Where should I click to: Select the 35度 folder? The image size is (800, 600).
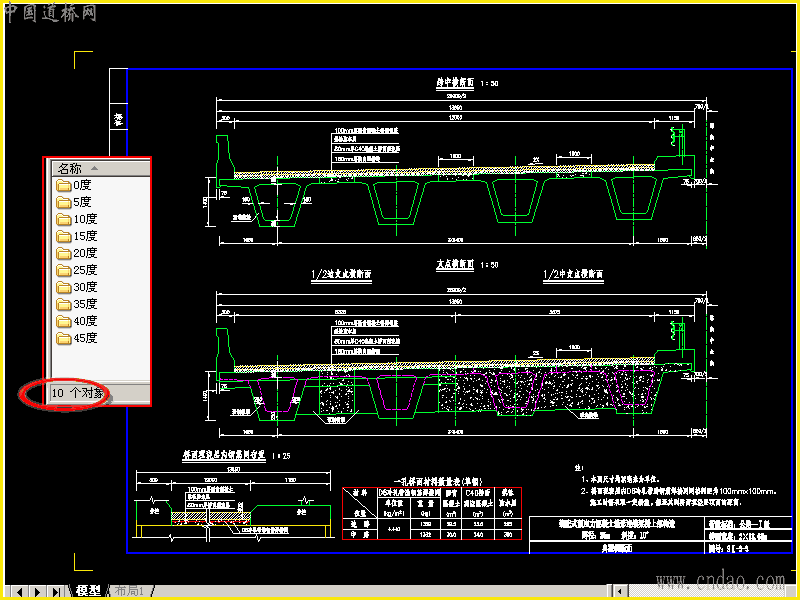pos(77,304)
